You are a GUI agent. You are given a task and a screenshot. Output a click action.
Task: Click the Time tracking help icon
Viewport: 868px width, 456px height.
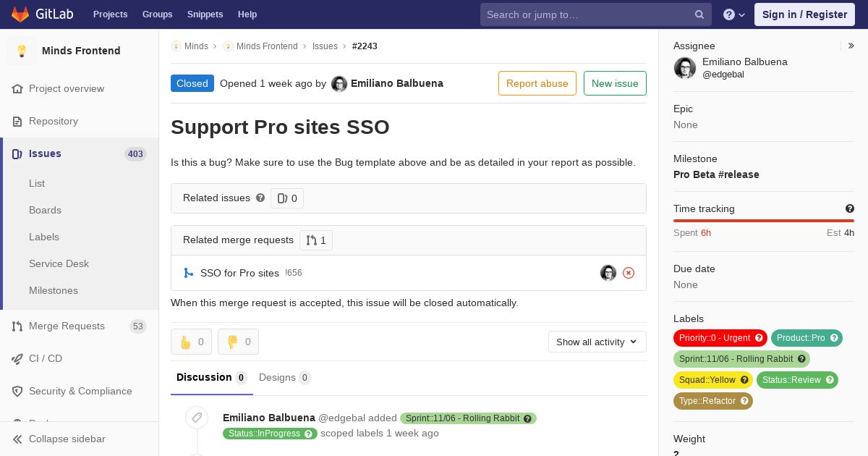click(x=850, y=208)
